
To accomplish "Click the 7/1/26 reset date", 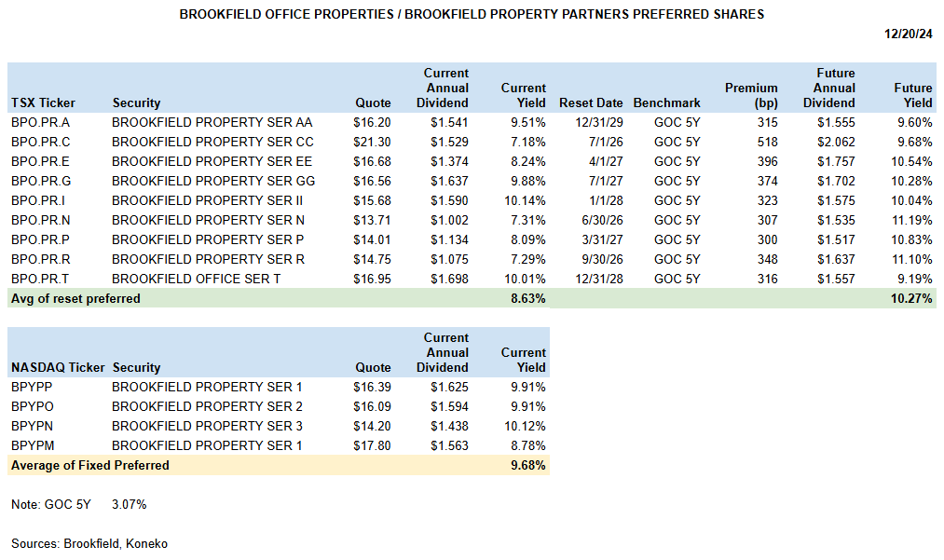I will click(607, 143).
